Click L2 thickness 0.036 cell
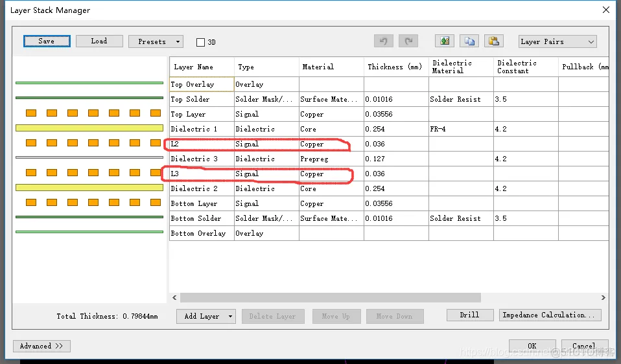Viewport: 621px width, 364px height. pos(396,144)
